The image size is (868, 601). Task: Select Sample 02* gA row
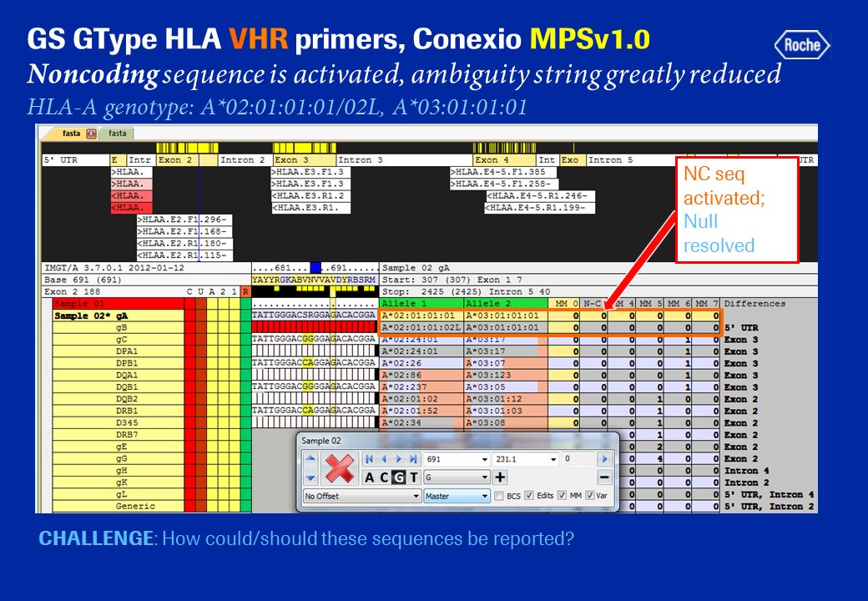point(118,316)
